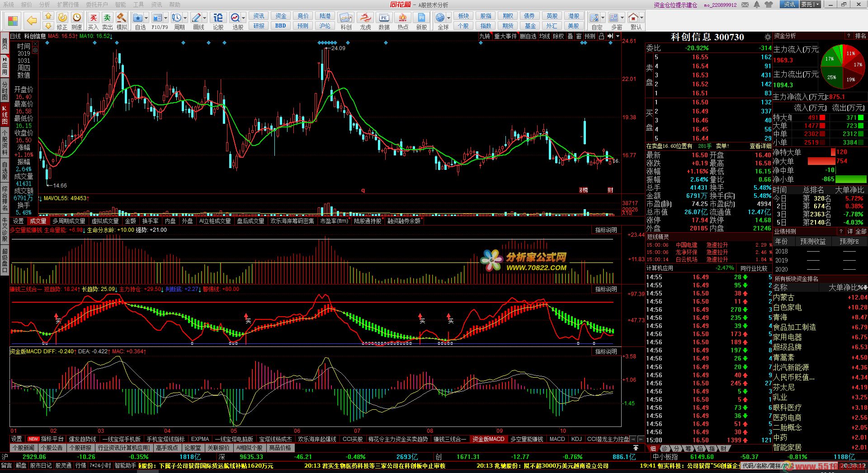868x473 pixels.
Task: Expand the 周期 period dropdown arrow
Action: tap(185, 18)
